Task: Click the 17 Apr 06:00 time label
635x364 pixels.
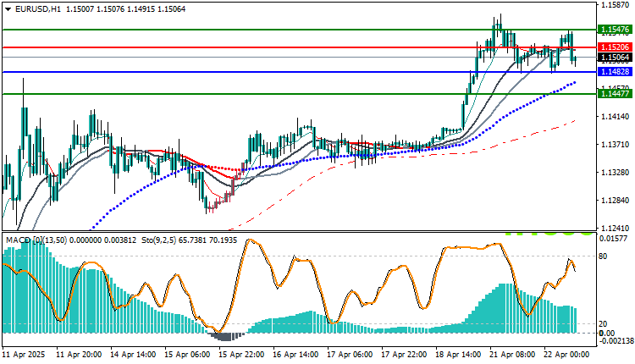Action: [350, 355]
